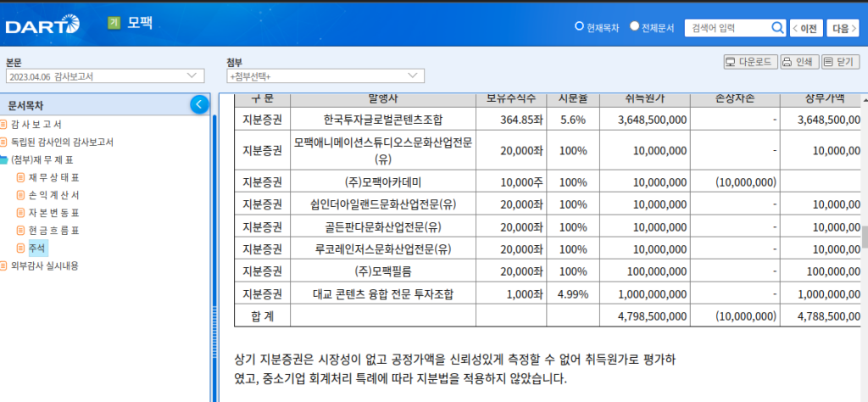Open the 본문 document dropdown
The image size is (868, 402).
click(105, 75)
